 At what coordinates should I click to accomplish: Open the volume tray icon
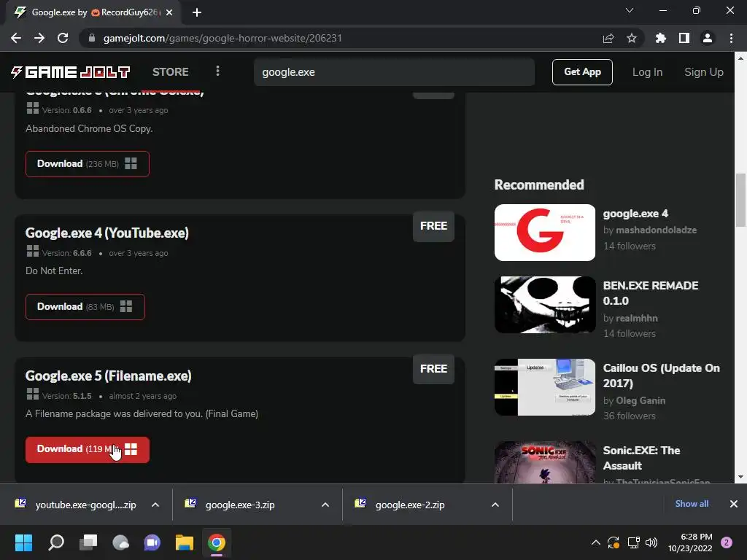(651, 542)
